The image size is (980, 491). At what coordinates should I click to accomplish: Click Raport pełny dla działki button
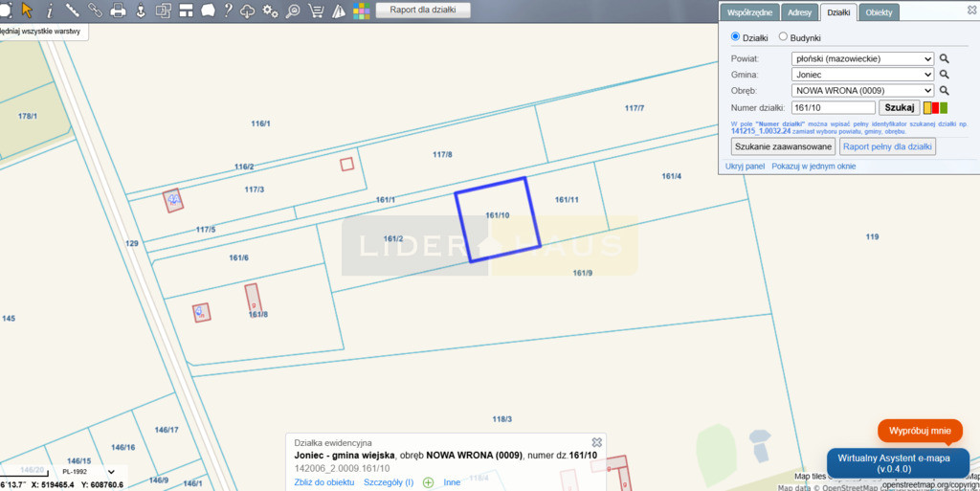tap(887, 146)
